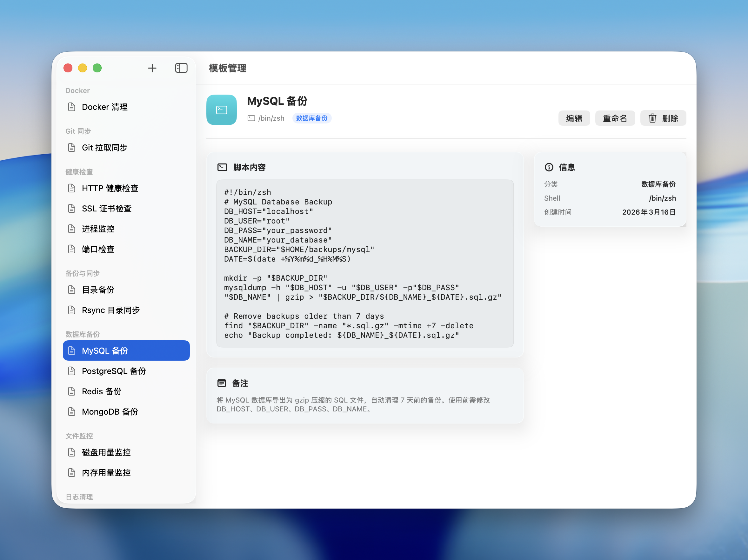
Task: Open the 磁盘用量监控 template
Action: (106, 452)
